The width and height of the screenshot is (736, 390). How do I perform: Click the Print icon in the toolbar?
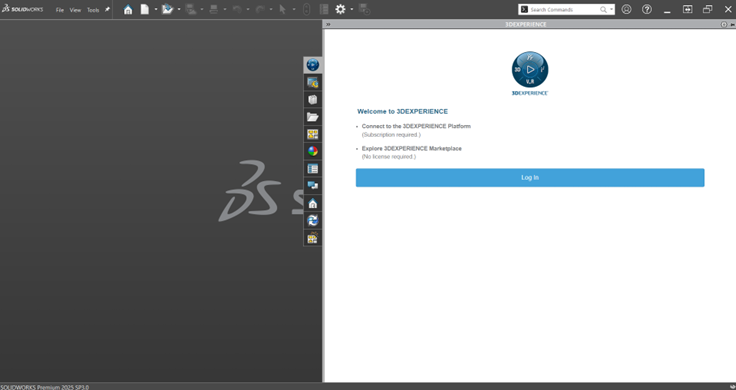click(214, 9)
